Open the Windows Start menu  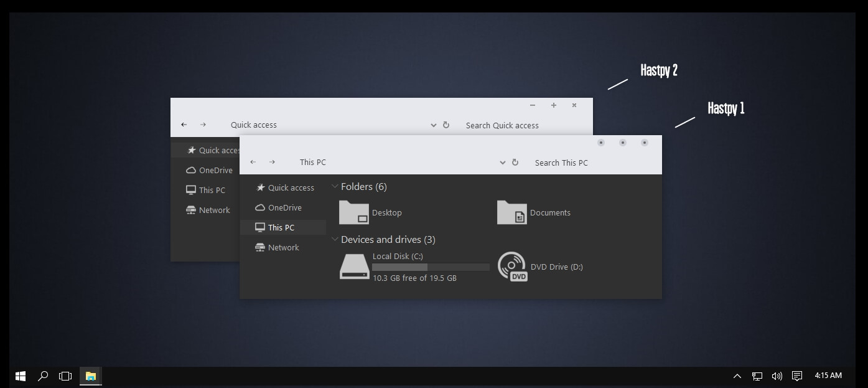coord(21,376)
